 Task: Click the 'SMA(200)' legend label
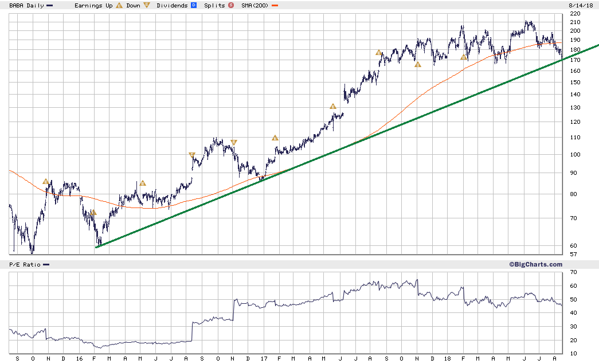click(x=255, y=6)
